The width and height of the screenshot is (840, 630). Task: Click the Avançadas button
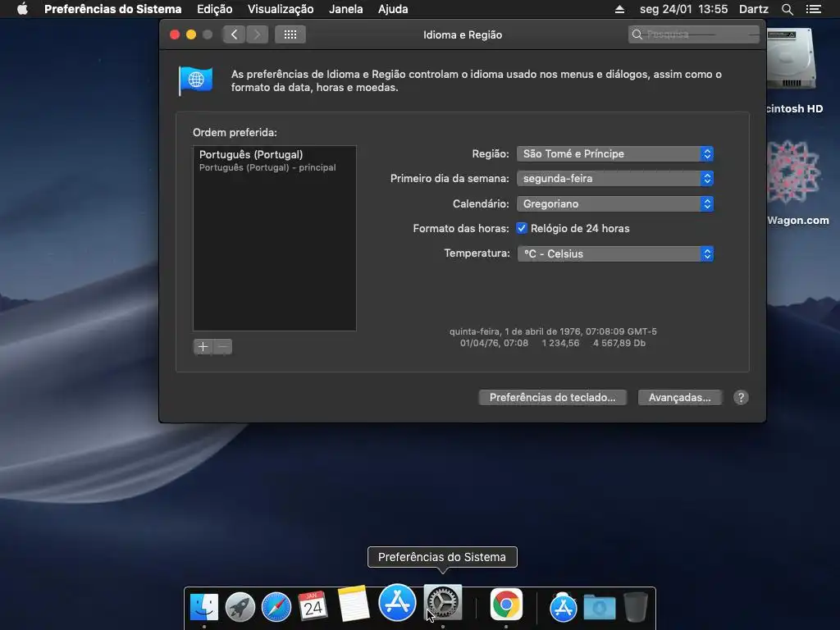coord(679,398)
